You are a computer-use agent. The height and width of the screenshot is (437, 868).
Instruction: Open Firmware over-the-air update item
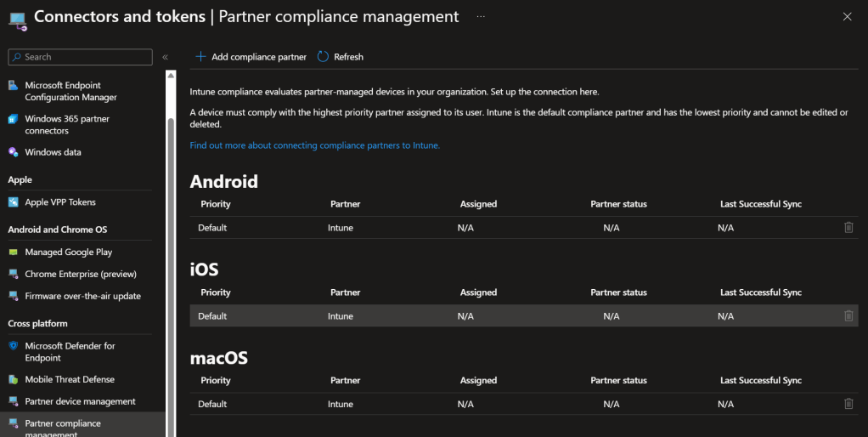pyautogui.click(x=82, y=297)
